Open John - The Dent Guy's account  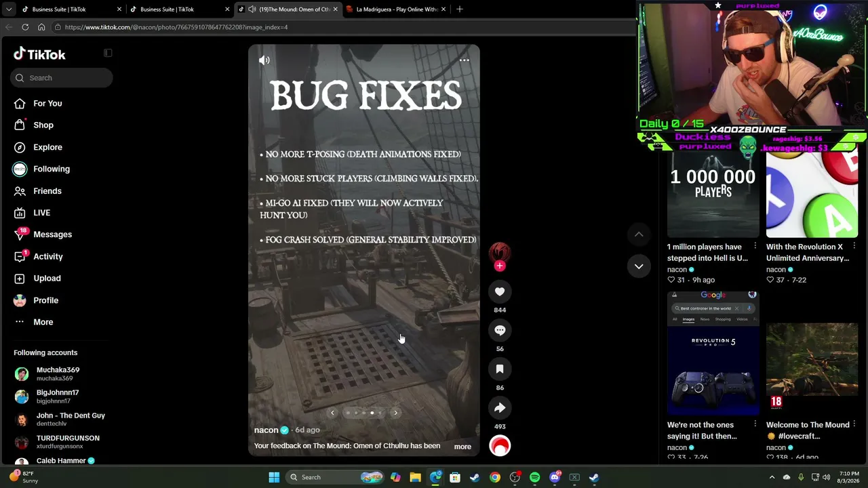point(60,419)
